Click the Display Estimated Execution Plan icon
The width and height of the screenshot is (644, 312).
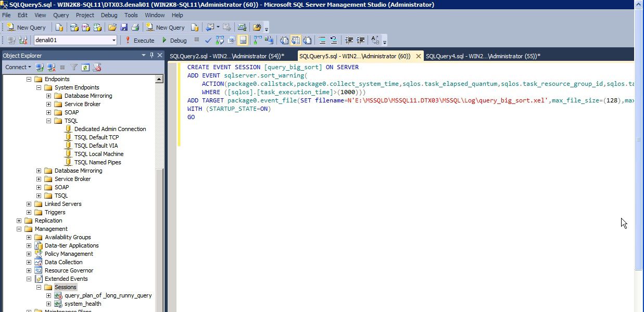click(220, 40)
